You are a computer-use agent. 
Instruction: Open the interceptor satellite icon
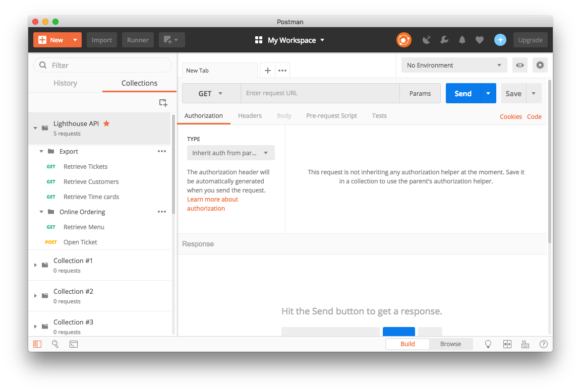(x=427, y=40)
